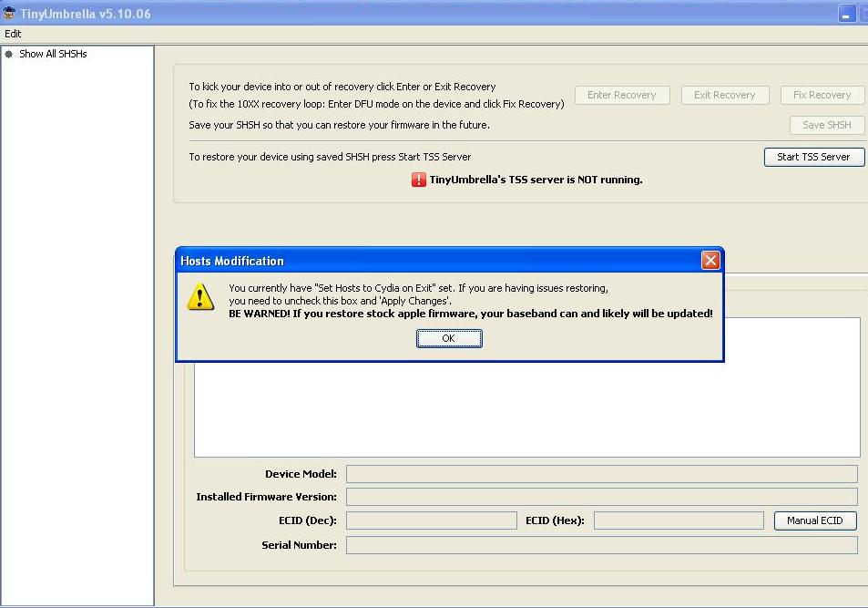This screenshot has height=608, width=868.
Task: Click the 'Save your SHSH' instruction text
Action: click(340, 125)
